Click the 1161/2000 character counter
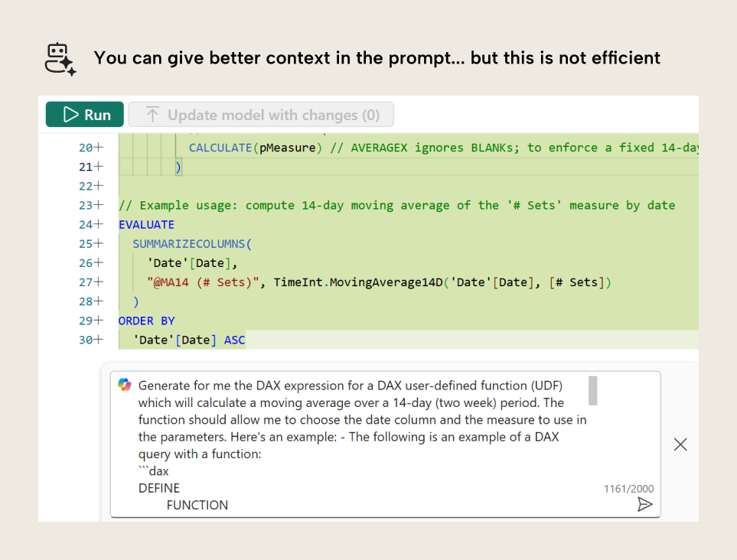The image size is (737, 560). (628, 489)
